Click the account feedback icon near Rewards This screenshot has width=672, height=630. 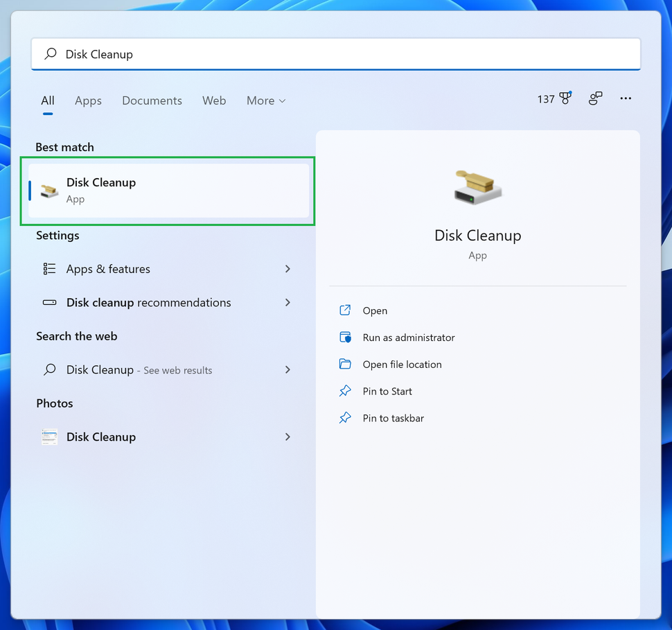pos(595,98)
